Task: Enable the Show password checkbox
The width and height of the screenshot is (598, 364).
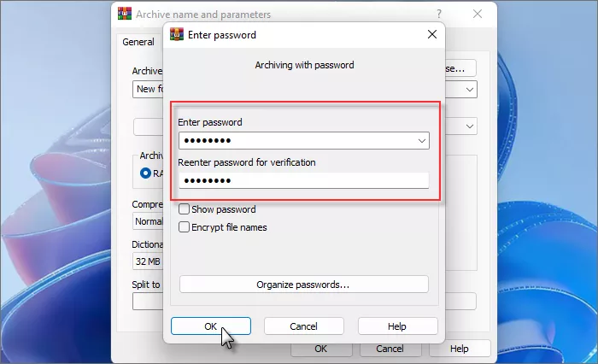Action: [x=185, y=209]
